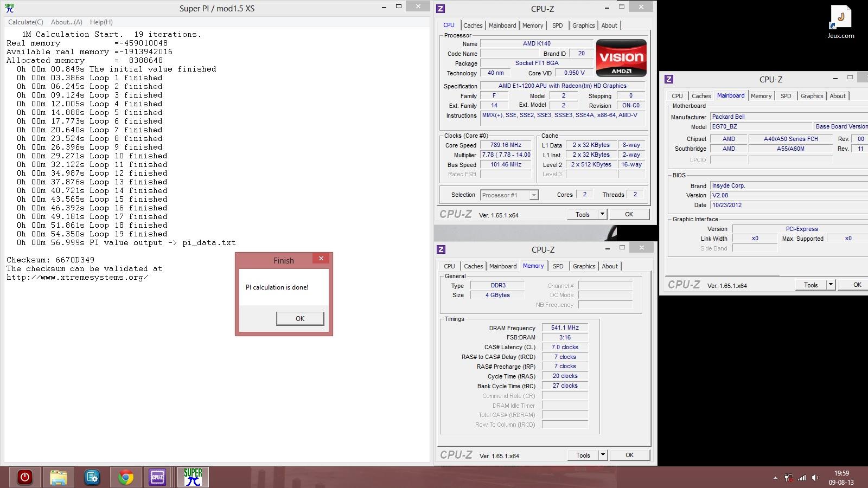Click the Loop 19 finished line

(92, 234)
